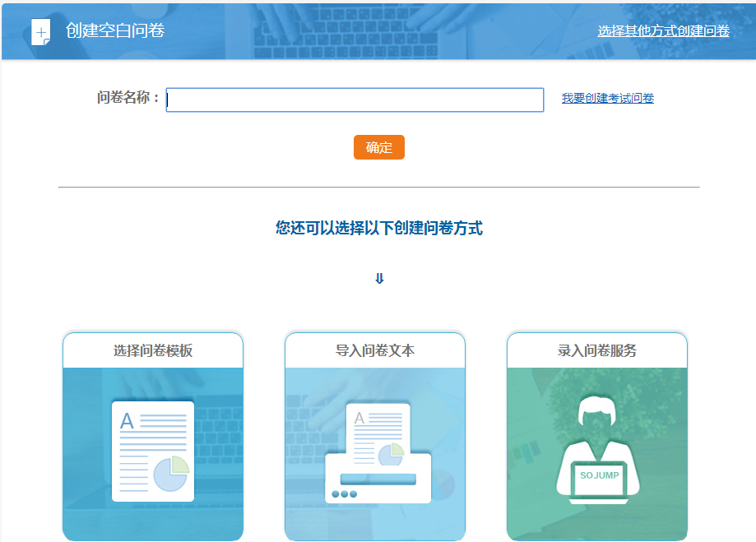Screen dimensions: 756x542
Task: Select the 导入问卷文本 card title
Action: (374, 350)
